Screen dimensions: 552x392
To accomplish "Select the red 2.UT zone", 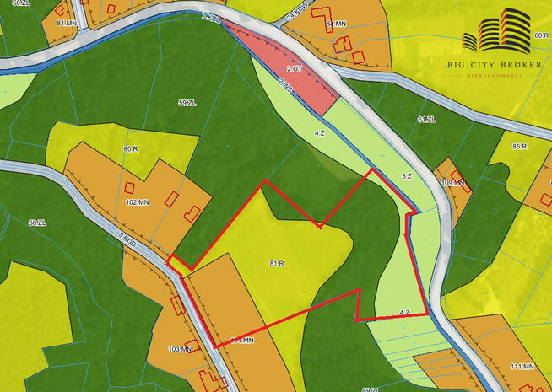I will (294, 68).
